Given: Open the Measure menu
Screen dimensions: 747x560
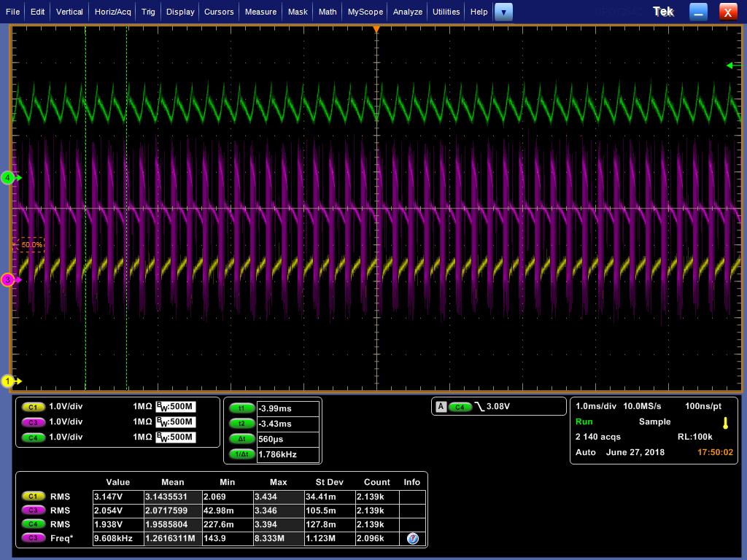Looking at the screenshot, I should [x=260, y=12].
